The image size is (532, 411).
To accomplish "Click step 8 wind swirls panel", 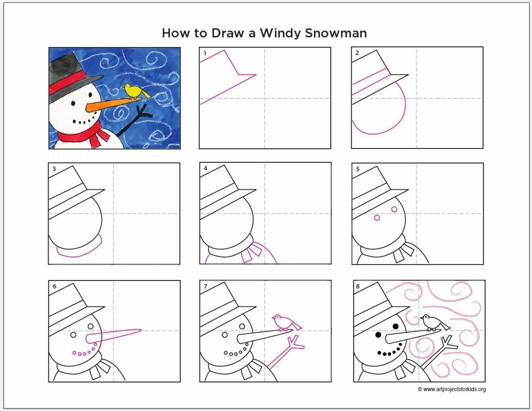I will 419,331.
